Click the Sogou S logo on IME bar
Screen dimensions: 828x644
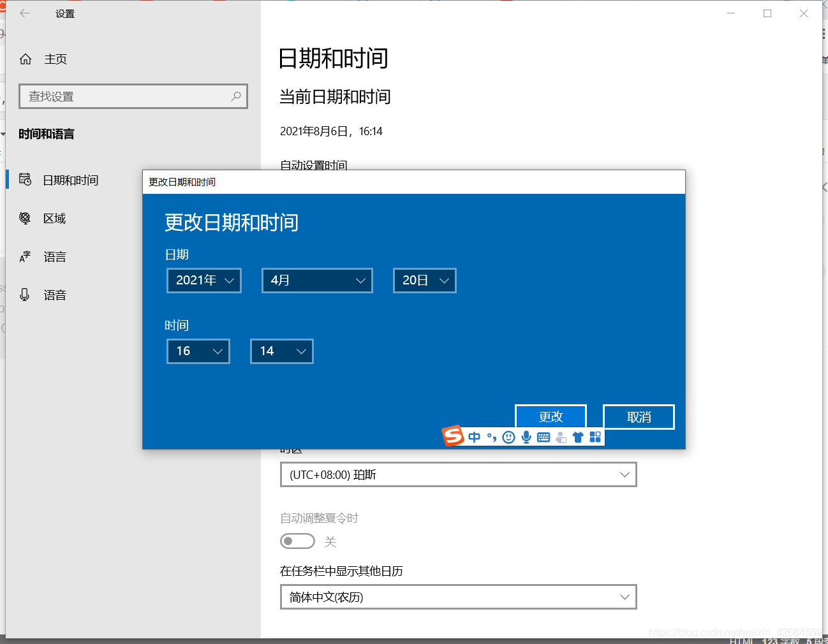pos(453,435)
